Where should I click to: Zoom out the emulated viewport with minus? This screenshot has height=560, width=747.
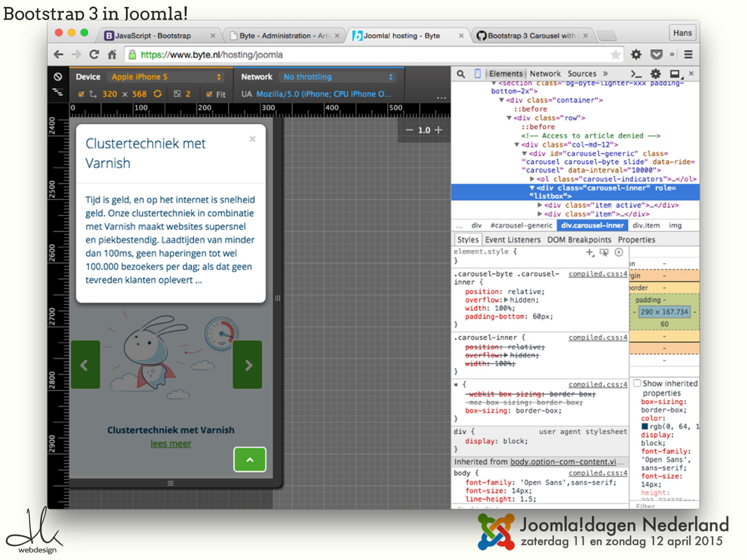tap(409, 130)
